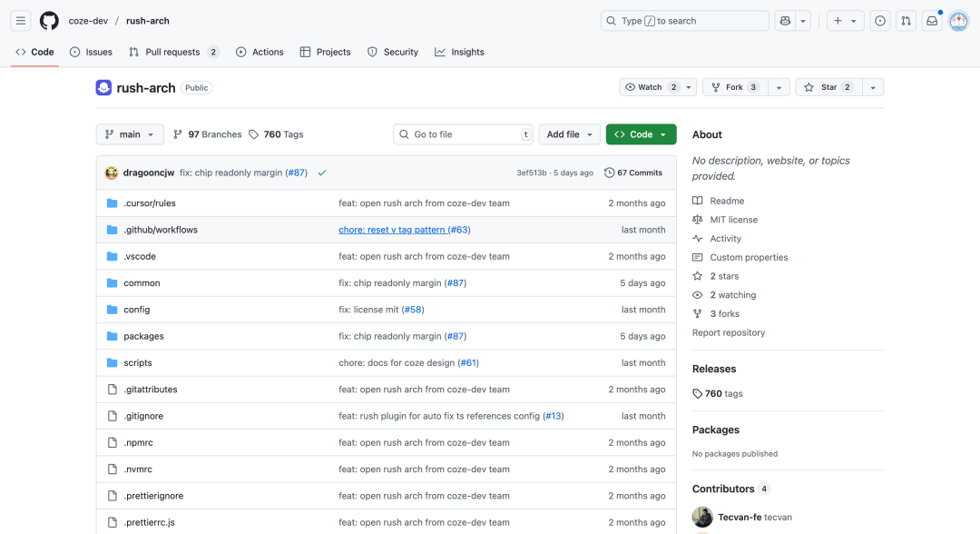Expand the Add file dropdown
Screen dimensions: 980x534
[x=569, y=134]
